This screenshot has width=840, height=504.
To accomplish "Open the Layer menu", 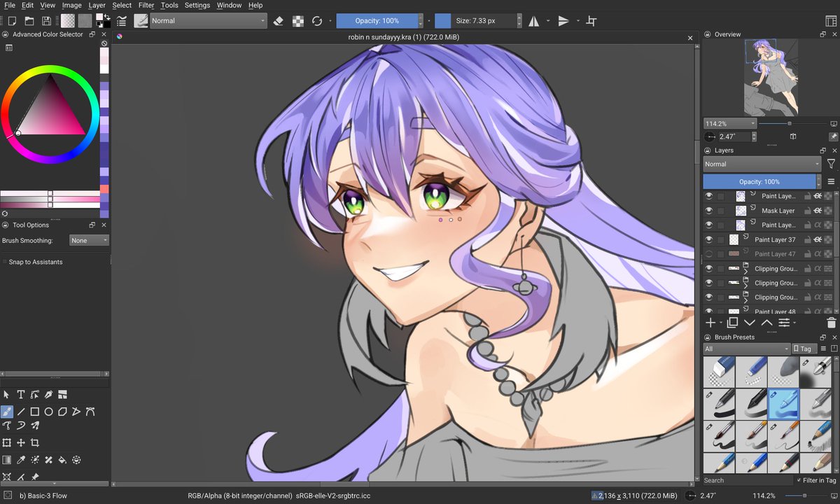I will point(97,5).
